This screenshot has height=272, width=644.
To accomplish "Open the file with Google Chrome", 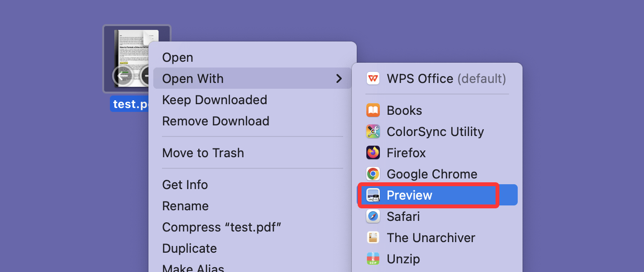I will pyautogui.click(x=437, y=174).
